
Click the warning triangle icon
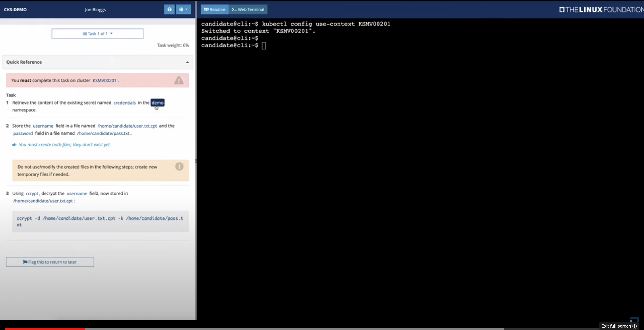point(179,80)
